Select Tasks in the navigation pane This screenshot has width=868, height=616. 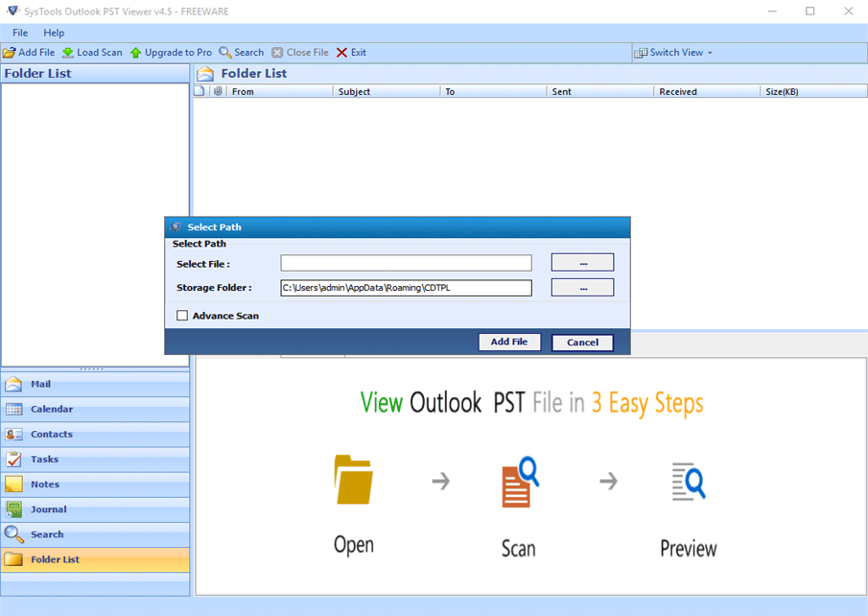pyautogui.click(x=95, y=460)
